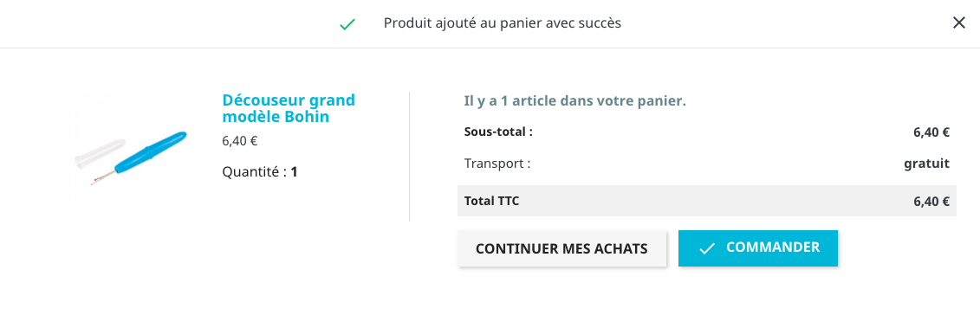This screenshot has height=315, width=980.
Task: Select the 'Il y a 1 article' heading
Action: point(575,101)
